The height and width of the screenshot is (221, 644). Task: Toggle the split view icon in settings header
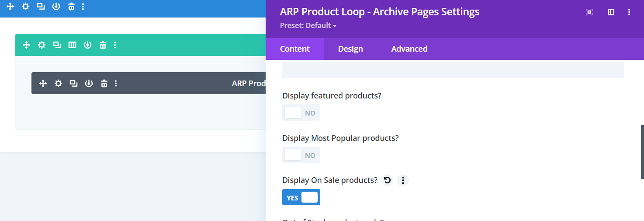[611, 12]
